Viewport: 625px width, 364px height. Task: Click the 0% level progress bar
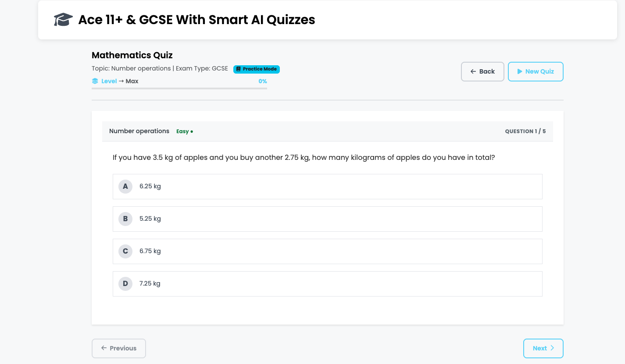[x=179, y=88]
